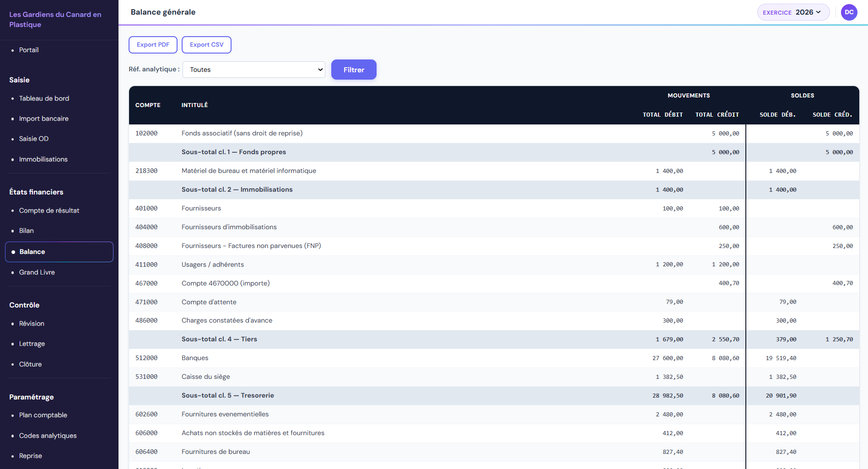Screen dimensions: 868x469
Task: View the Compte de résultat
Action: coord(49,210)
